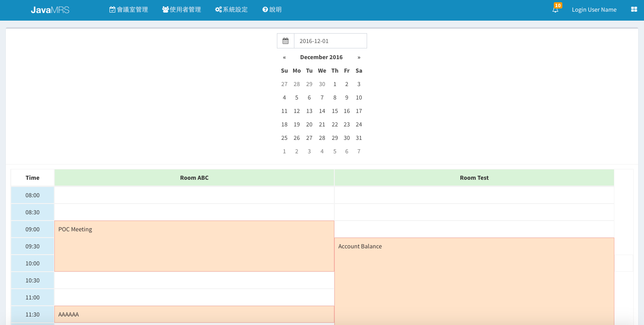
Task: Select December 18 in the calendar
Action: click(285, 125)
